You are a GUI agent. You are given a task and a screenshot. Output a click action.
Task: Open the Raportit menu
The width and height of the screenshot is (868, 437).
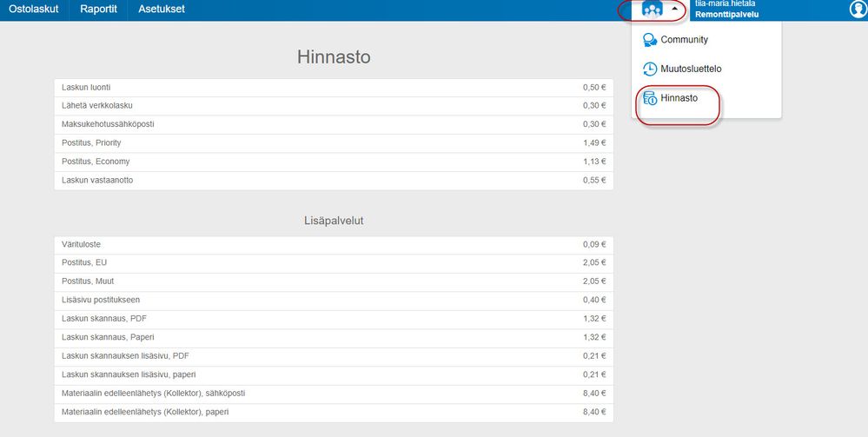98,10
